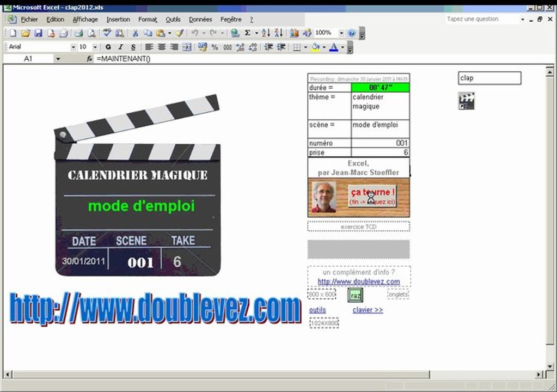Click the outils link

click(x=317, y=310)
